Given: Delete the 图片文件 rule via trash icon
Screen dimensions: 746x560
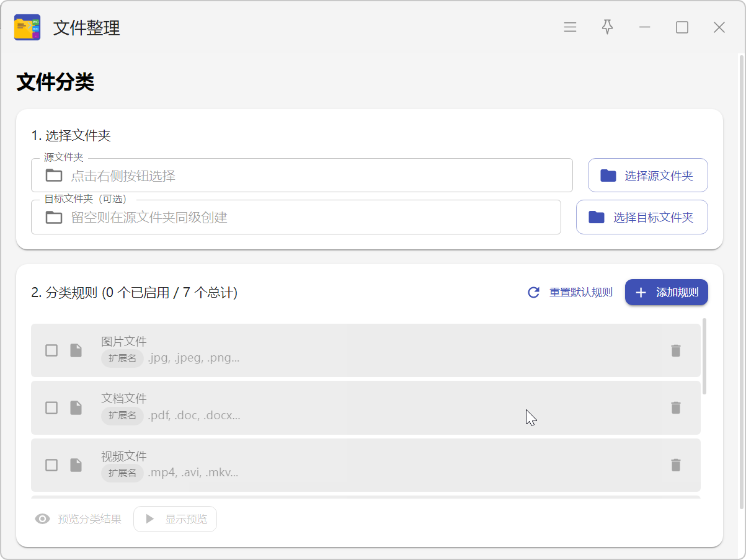Looking at the screenshot, I should pyautogui.click(x=675, y=350).
